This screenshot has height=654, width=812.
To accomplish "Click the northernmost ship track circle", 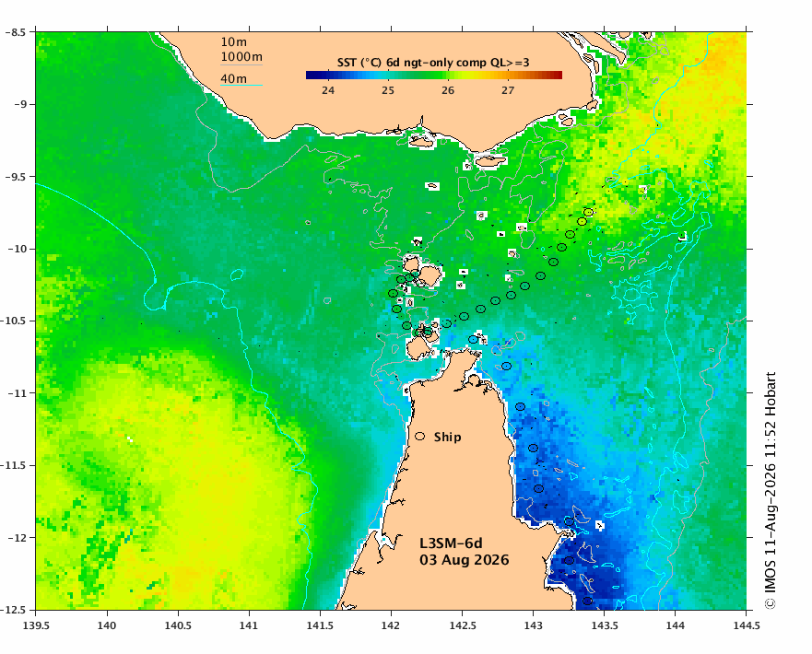I will [x=588, y=212].
